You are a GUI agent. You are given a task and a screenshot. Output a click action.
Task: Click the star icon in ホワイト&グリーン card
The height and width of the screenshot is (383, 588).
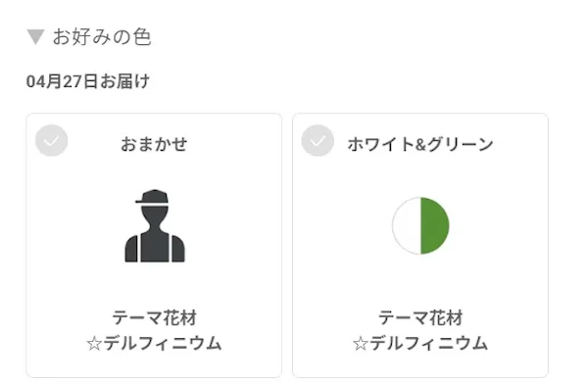(361, 344)
